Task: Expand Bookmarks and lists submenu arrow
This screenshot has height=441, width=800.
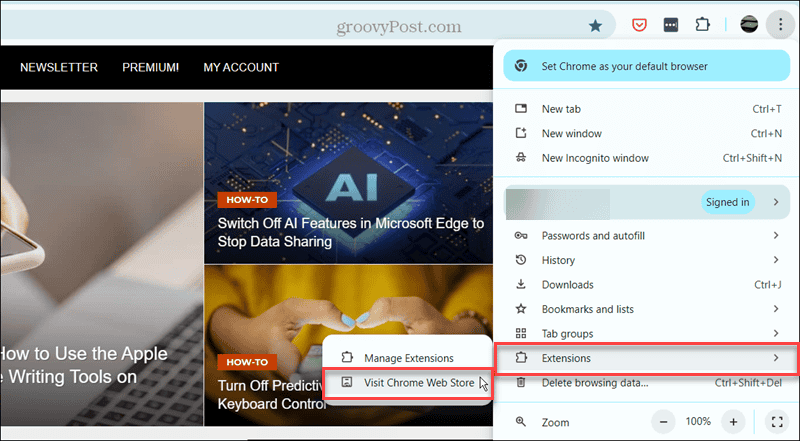Action: [x=776, y=309]
